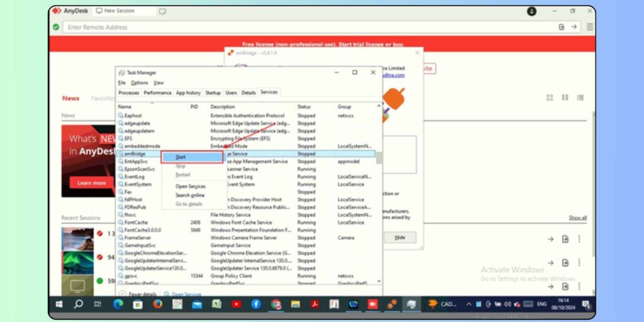Image resolution: width=644 pixels, height=322 pixels.
Task: Open Task Manager File menu
Action: pyautogui.click(x=121, y=82)
